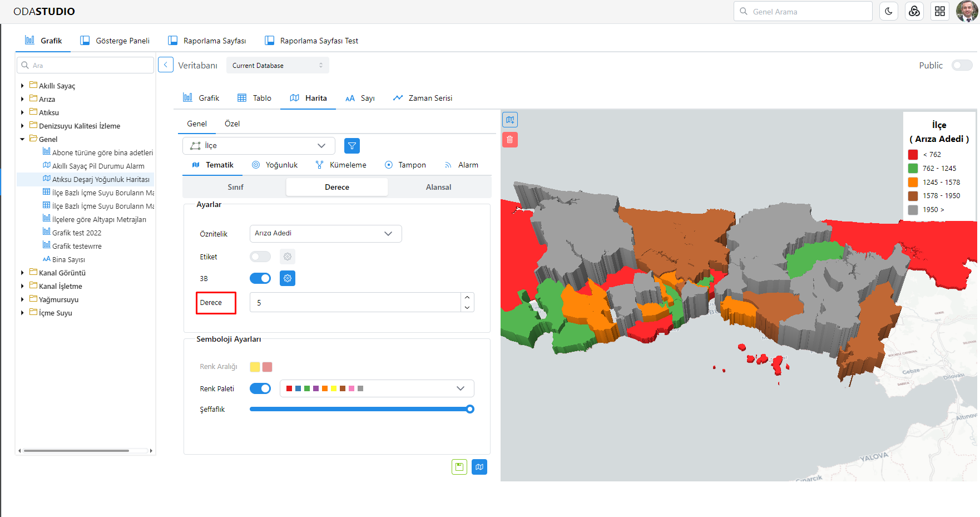Image resolution: width=980 pixels, height=517 pixels.
Task: Open the Öznitelik Arıza Adedi dropdown
Action: [325, 234]
